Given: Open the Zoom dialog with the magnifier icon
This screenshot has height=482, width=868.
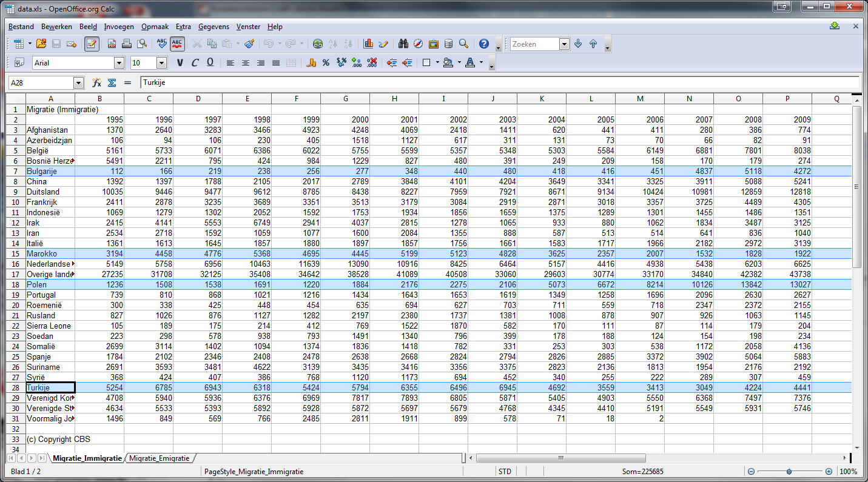Looking at the screenshot, I should pos(463,44).
